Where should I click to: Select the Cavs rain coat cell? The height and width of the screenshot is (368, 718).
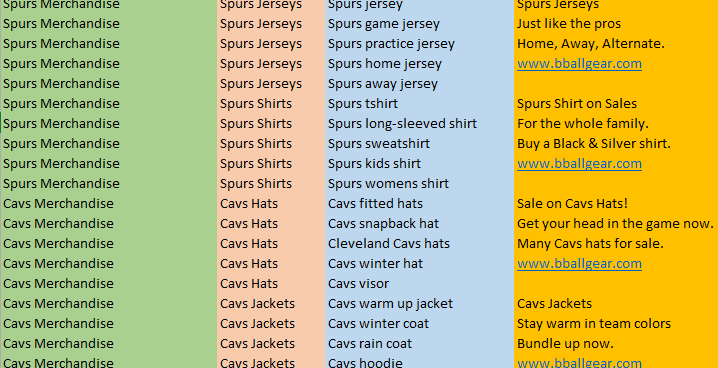coord(419,344)
